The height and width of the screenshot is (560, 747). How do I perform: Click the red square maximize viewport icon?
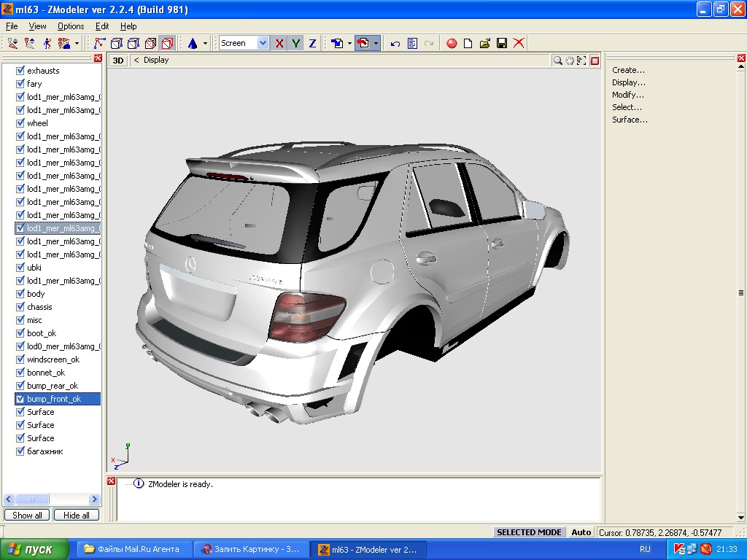click(595, 61)
